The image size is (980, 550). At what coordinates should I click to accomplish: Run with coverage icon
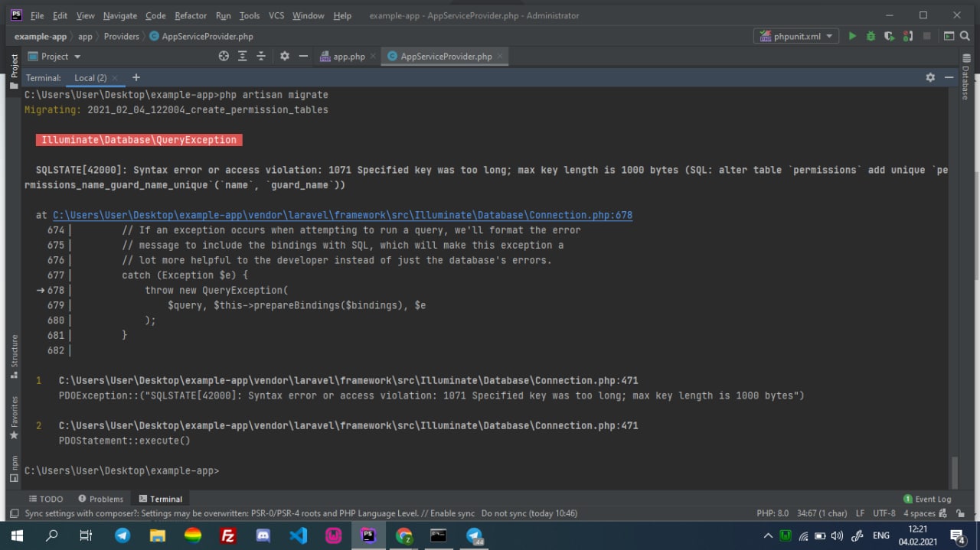click(x=889, y=36)
